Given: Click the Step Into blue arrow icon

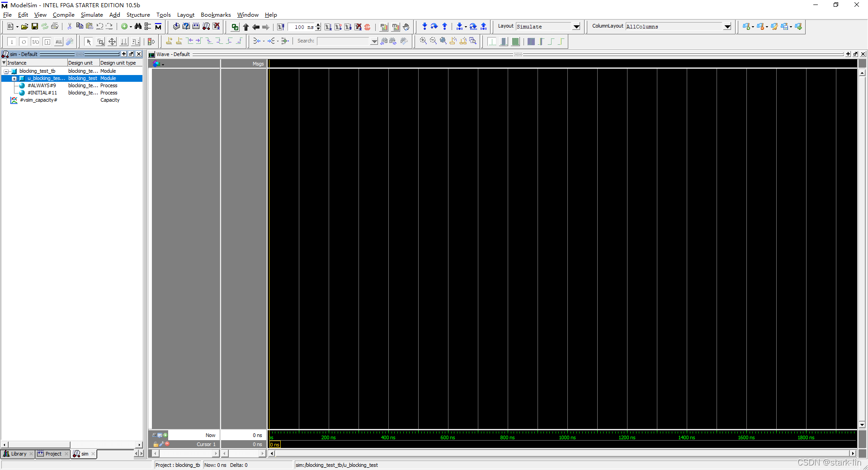Looking at the screenshot, I should tap(424, 27).
